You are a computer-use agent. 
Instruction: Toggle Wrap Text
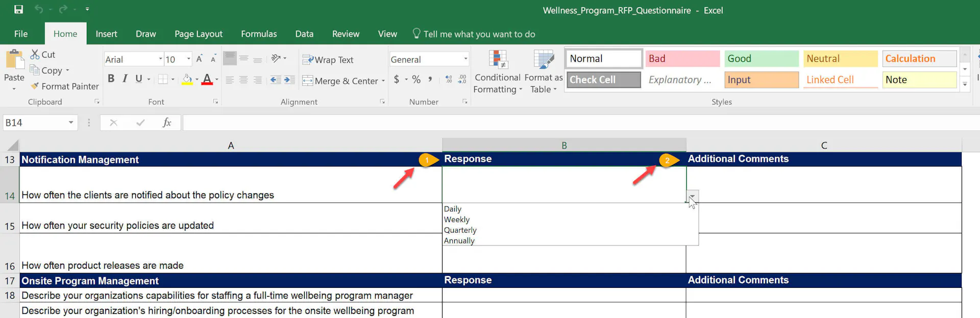328,60
